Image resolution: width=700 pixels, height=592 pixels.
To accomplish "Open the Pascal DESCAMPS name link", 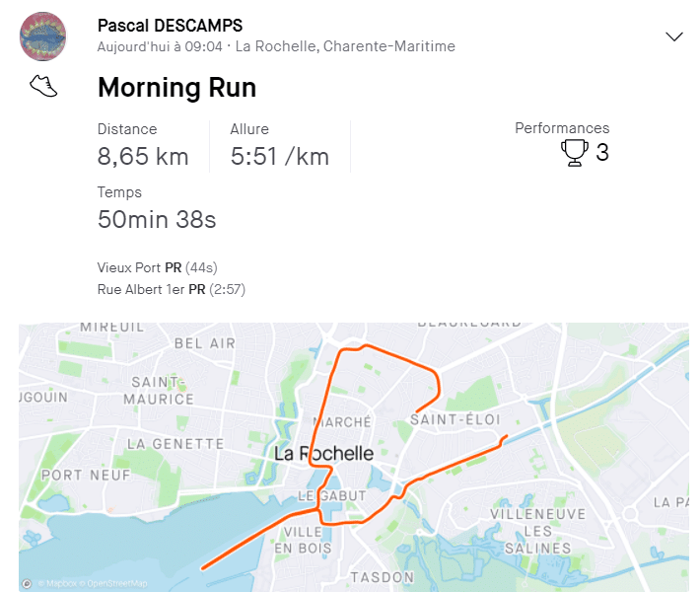I will pyautogui.click(x=171, y=26).
